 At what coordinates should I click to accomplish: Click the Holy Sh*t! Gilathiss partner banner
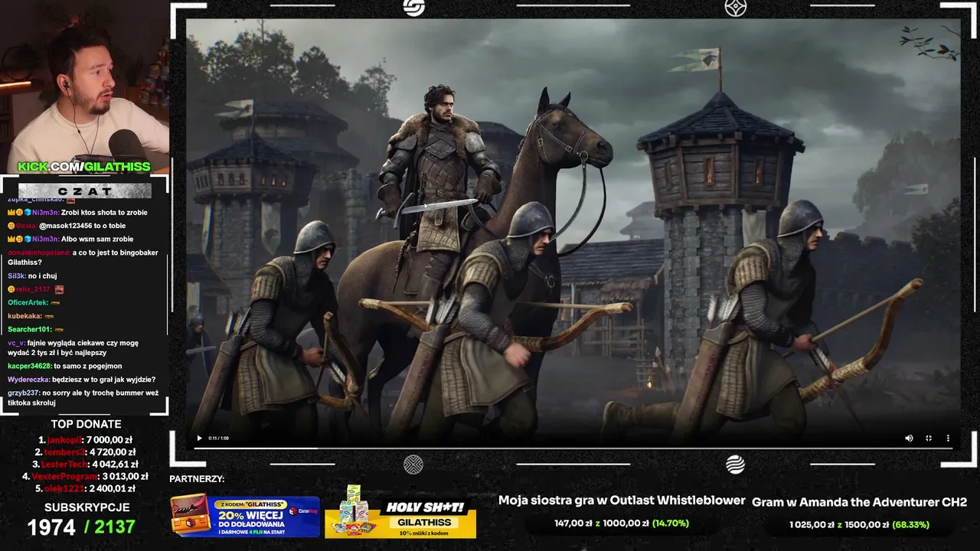(401, 511)
